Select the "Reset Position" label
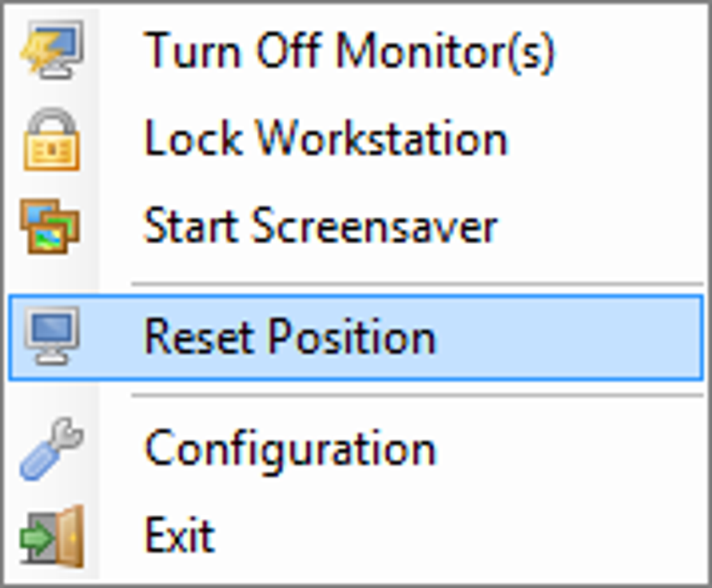 point(290,337)
